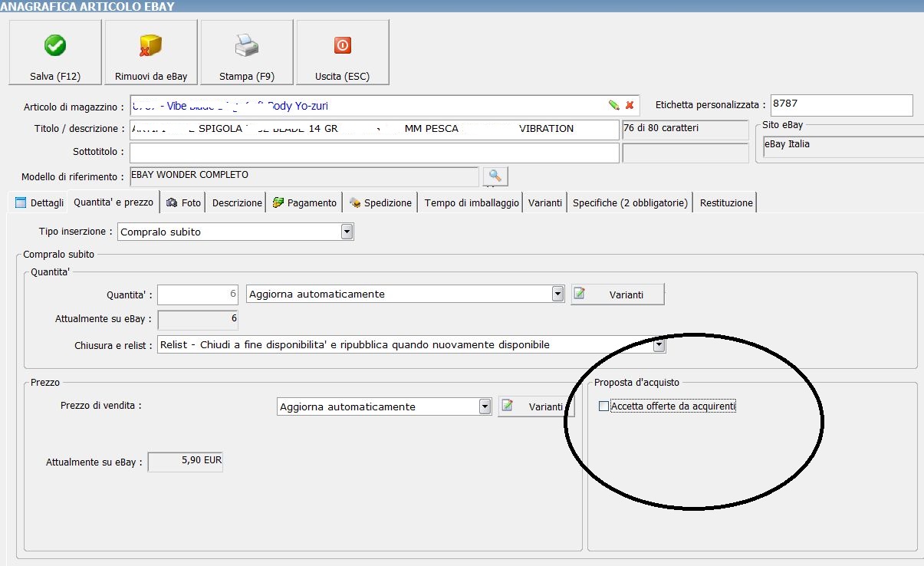The width and height of the screenshot is (924, 566).
Task: Open Tempo di imballaggio tab
Action: click(472, 202)
